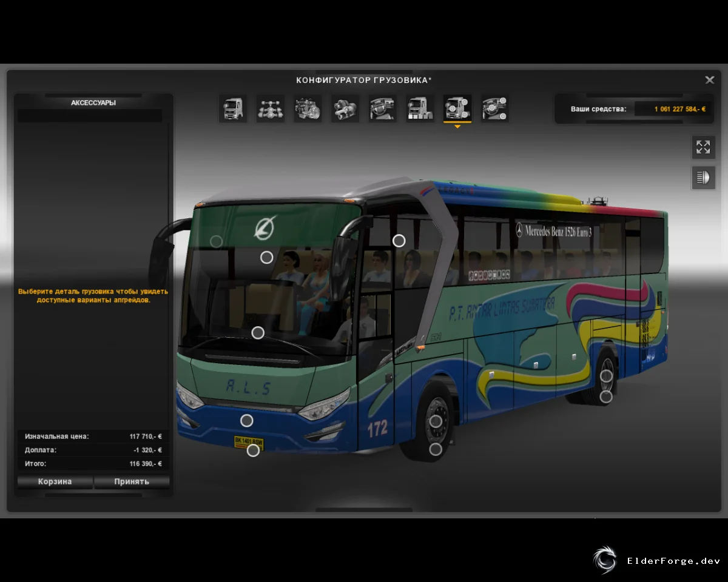
Task: Click the fullscreen view arrows icon
Action: [x=703, y=147]
